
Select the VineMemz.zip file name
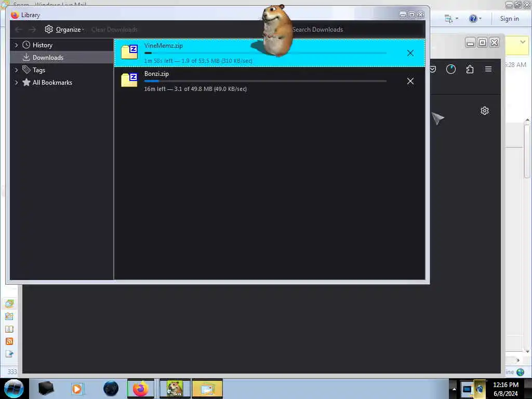(x=163, y=46)
